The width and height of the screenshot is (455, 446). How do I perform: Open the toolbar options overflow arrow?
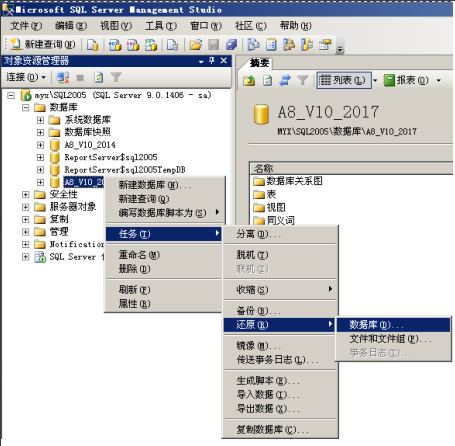tap(340, 50)
